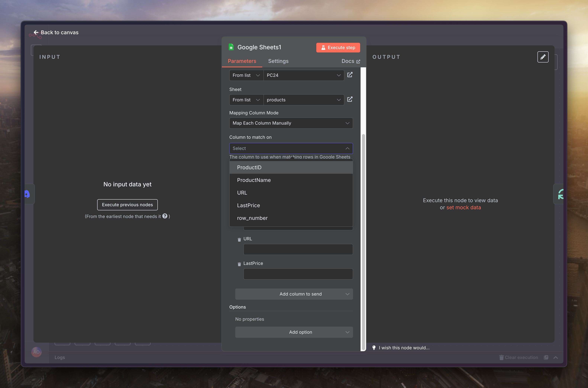Click the lightbulb feedback icon
Viewport: 588px width, 388px height.
(374, 347)
